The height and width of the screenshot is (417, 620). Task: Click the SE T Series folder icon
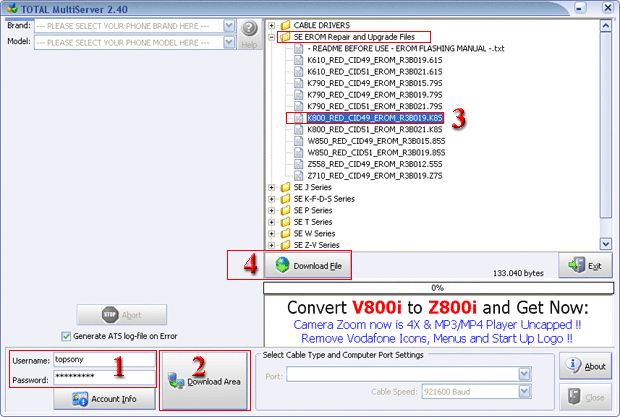(x=285, y=222)
